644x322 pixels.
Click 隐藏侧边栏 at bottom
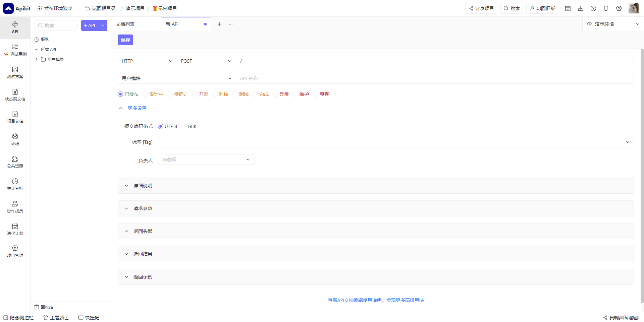18,318
